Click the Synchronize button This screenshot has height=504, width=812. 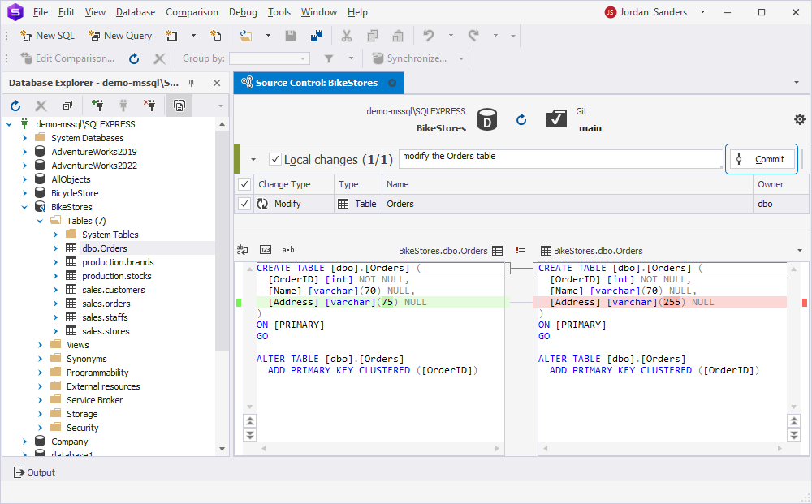410,58
